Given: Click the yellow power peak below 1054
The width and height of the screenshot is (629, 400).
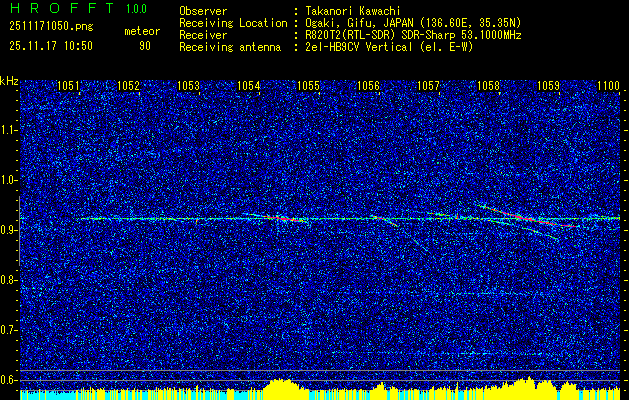Looking at the screenshot, I should [x=281, y=387].
